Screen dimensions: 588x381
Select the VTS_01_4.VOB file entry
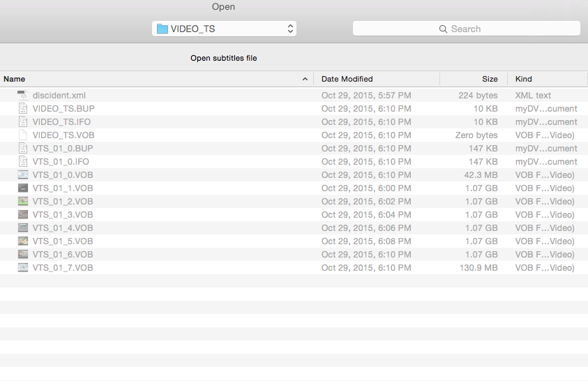tap(63, 228)
